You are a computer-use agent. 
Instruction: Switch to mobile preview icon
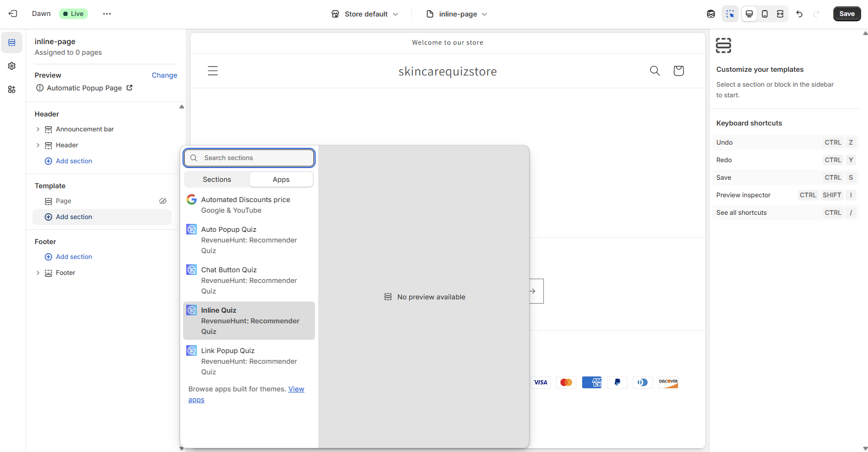pos(765,14)
